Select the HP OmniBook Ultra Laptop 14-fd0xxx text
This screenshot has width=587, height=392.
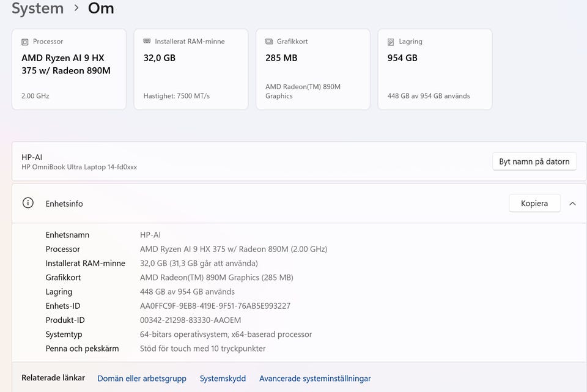79,167
